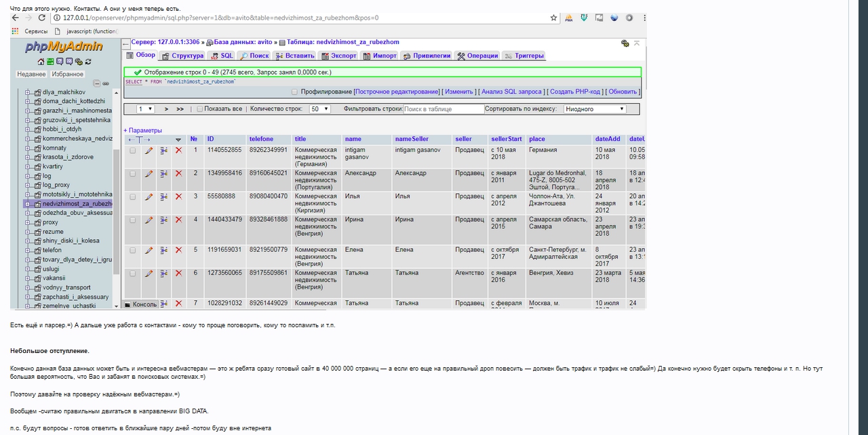This screenshot has height=435, width=868.
Task: Go to the phpMyAdmin home icon
Action: tap(41, 62)
